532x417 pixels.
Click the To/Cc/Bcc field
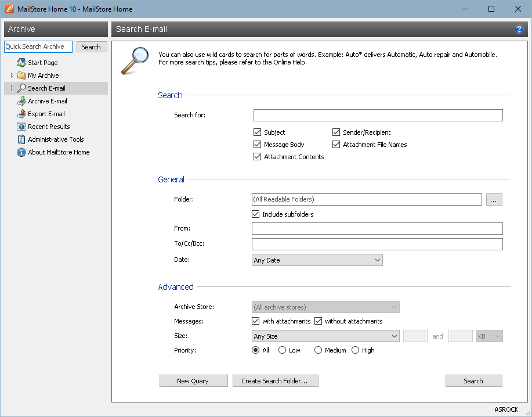tap(377, 244)
